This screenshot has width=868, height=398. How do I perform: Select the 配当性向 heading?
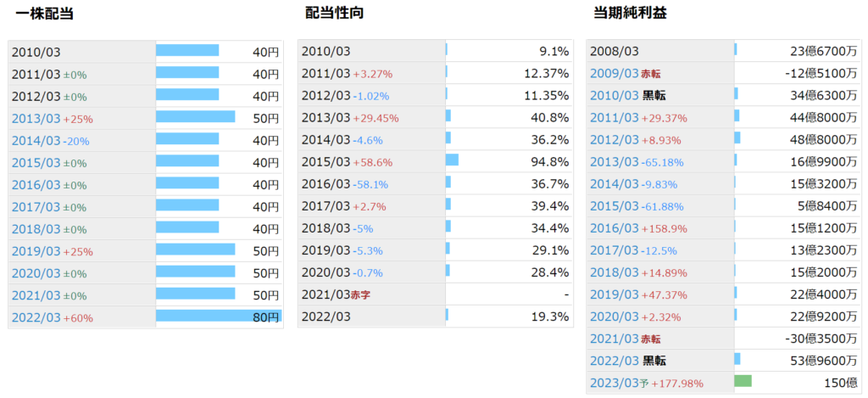tap(334, 14)
